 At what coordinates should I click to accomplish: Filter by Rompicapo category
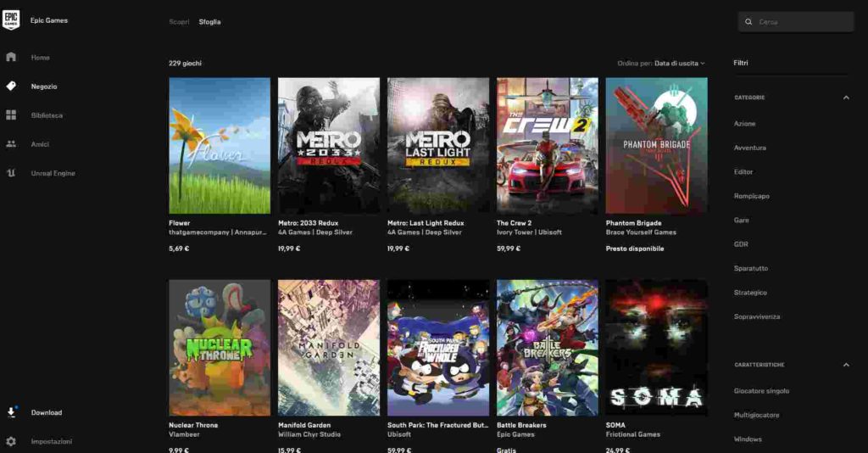(x=752, y=196)
